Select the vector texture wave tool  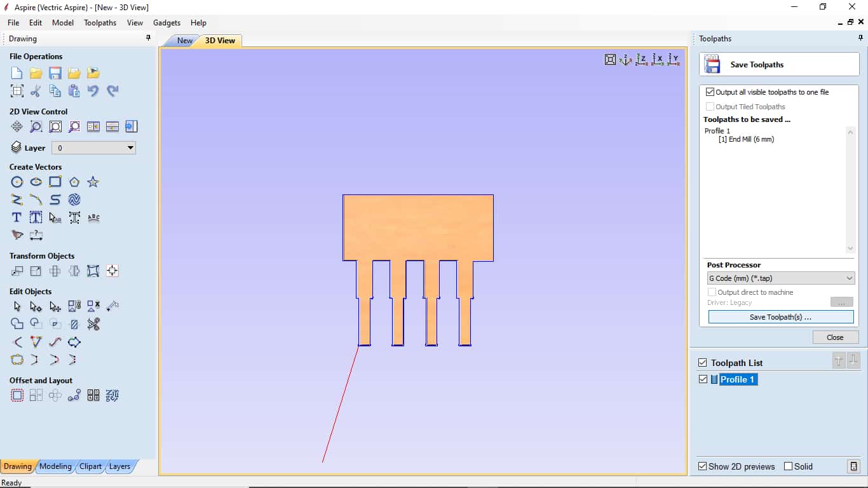point(74,200)
